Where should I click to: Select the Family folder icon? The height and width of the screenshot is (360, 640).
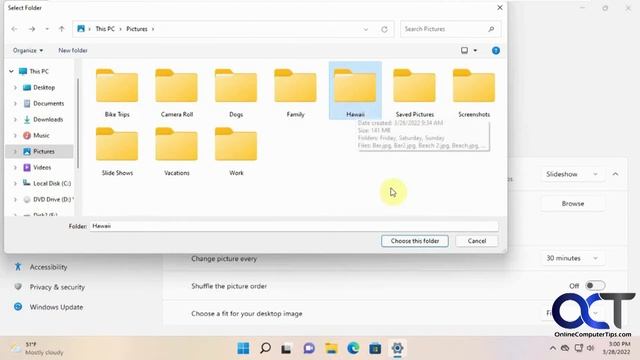coord(295,86)
